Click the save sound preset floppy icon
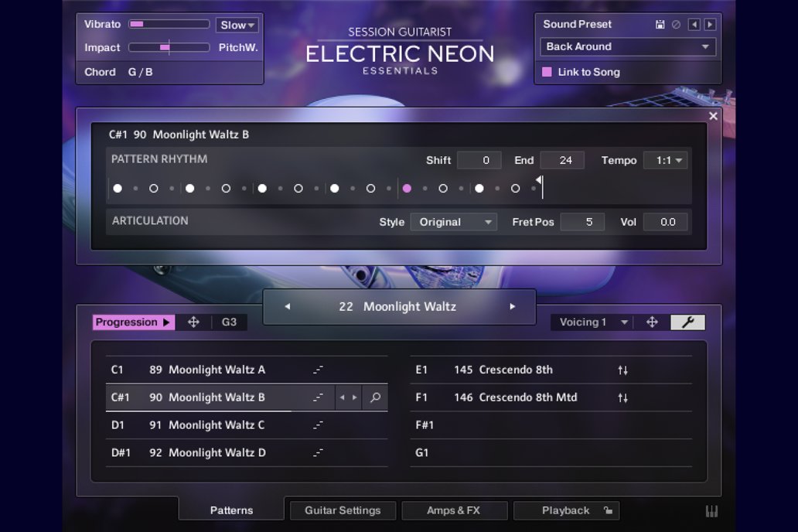The height and width of the screenshot is (532, 798). pos(660,25)
